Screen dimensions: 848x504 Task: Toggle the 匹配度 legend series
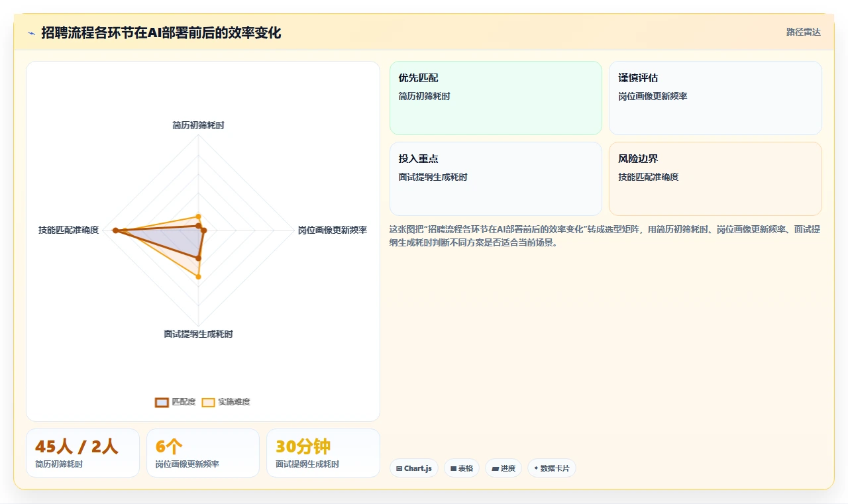coord(176,402)
